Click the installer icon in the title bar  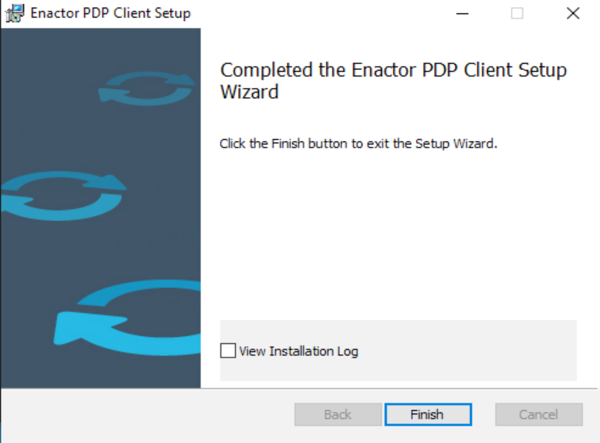pos(14,14)
